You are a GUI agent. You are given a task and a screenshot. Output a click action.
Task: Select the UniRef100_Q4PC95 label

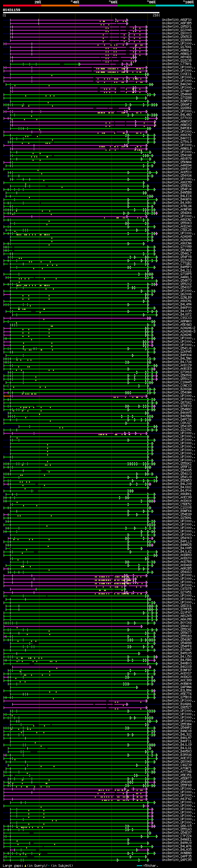(177, 860)
